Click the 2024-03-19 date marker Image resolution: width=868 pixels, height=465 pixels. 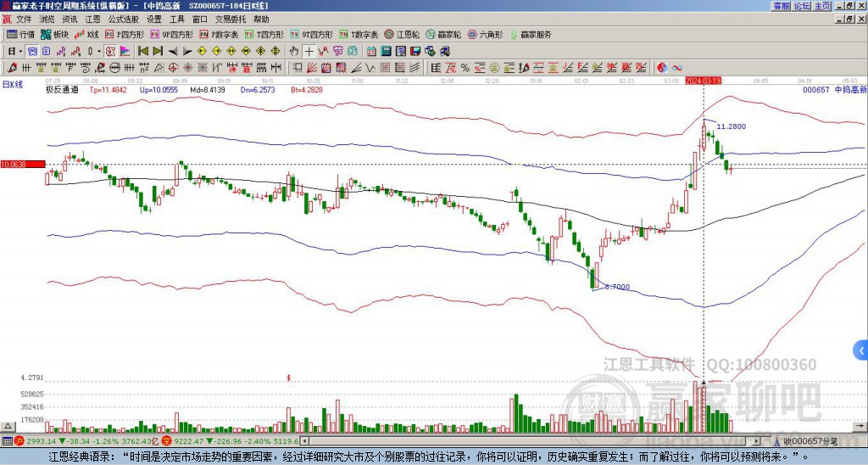pos(703,81)
